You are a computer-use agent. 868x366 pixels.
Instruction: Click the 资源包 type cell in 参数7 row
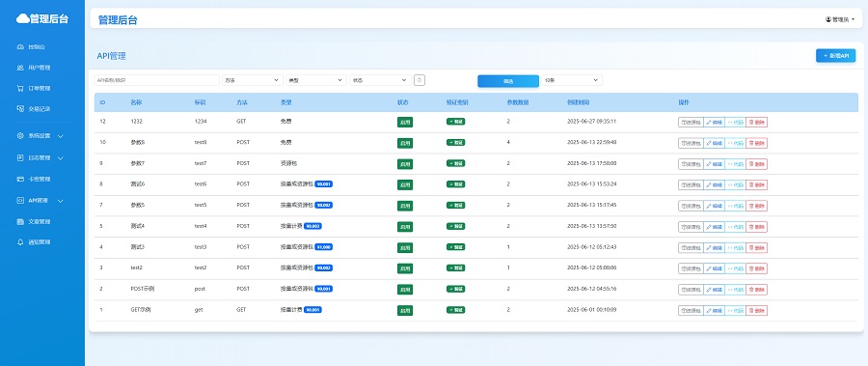[289, 163]
